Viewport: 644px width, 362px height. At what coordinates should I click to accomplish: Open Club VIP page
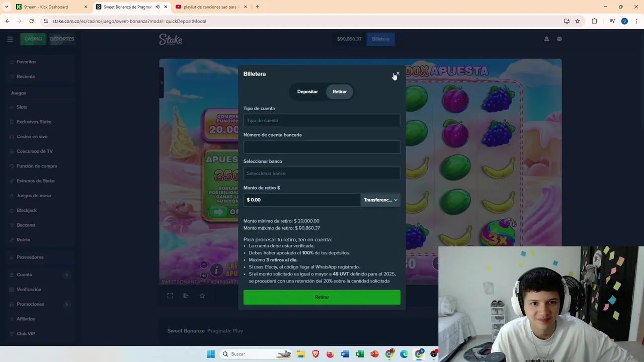pos(26,334)
